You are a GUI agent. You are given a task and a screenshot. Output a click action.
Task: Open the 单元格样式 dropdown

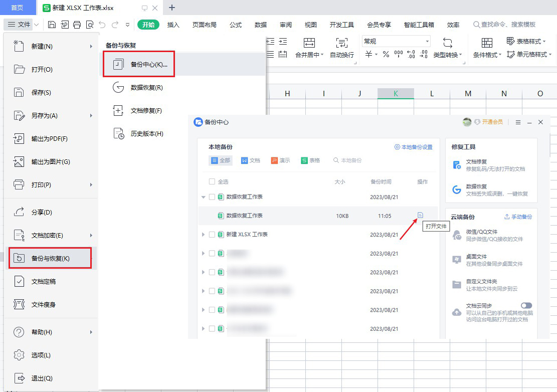click(529, 54)
